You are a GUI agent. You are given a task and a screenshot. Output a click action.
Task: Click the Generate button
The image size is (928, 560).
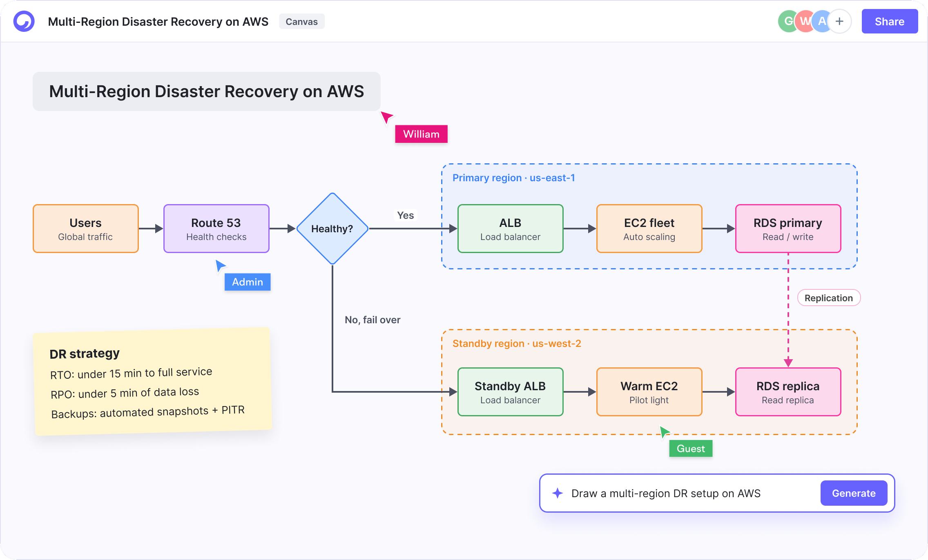[x=854, y=493]
